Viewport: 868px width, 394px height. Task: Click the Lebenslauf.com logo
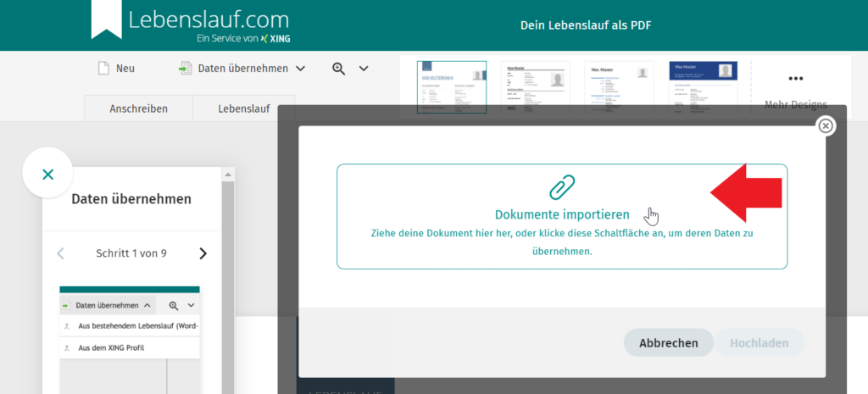tap(190, 20)
